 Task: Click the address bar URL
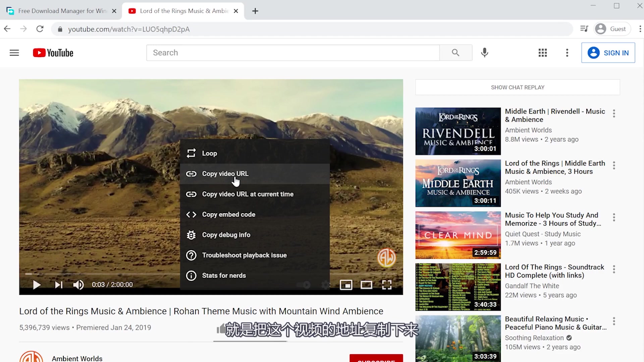(x=129, y=29)
